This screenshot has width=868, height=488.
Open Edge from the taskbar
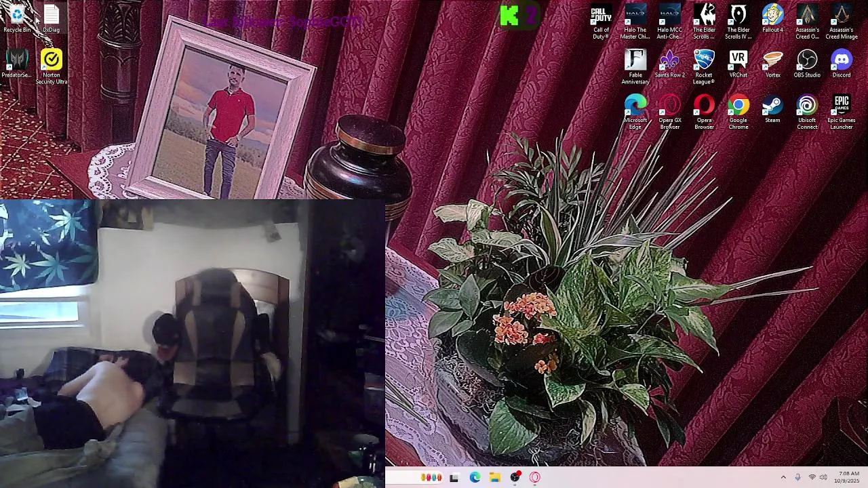[475, 477]
